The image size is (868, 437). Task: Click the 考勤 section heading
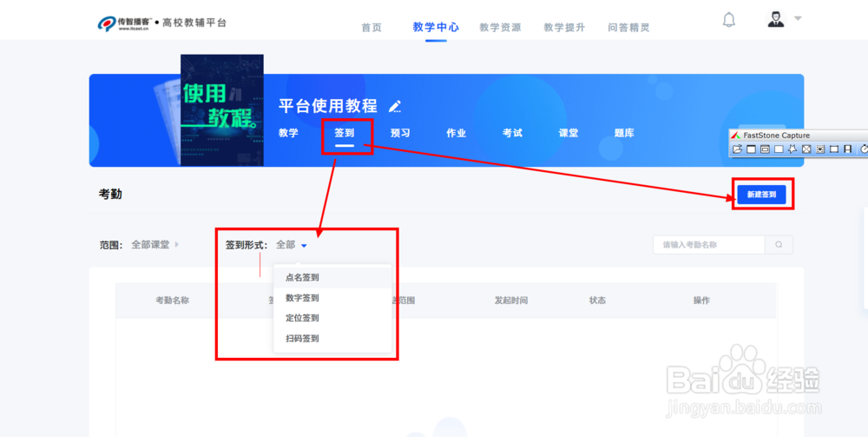click(110, 195)
